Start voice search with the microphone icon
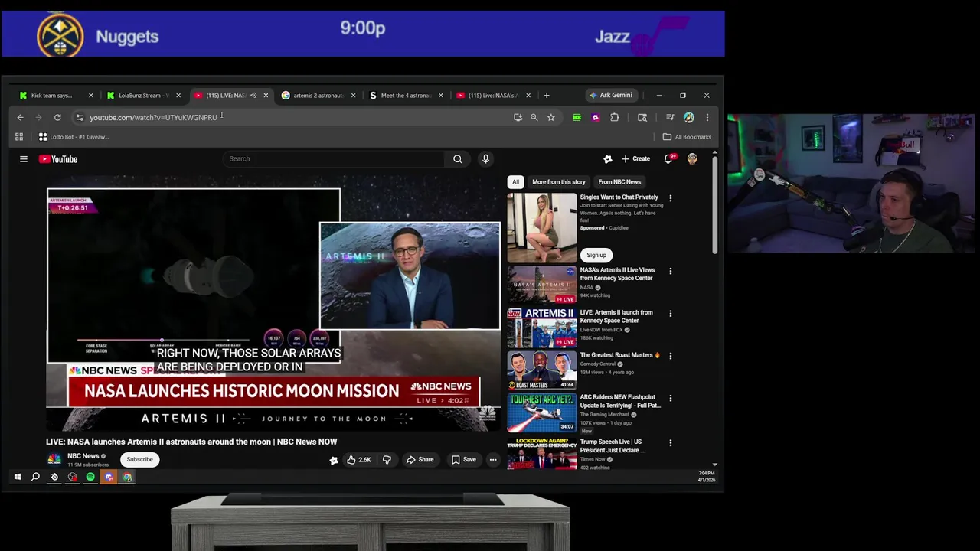Viewport: 980px width, 551px height. pos(485,158)
